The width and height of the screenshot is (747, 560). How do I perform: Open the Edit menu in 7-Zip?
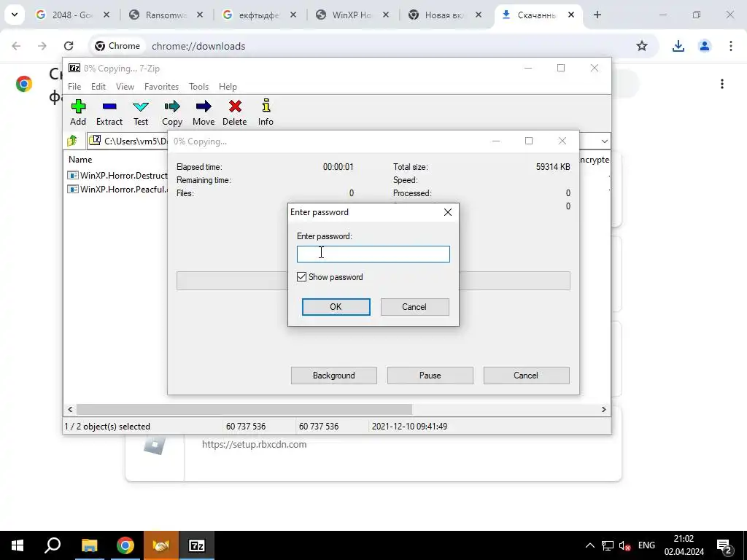(x=98, y=87)
